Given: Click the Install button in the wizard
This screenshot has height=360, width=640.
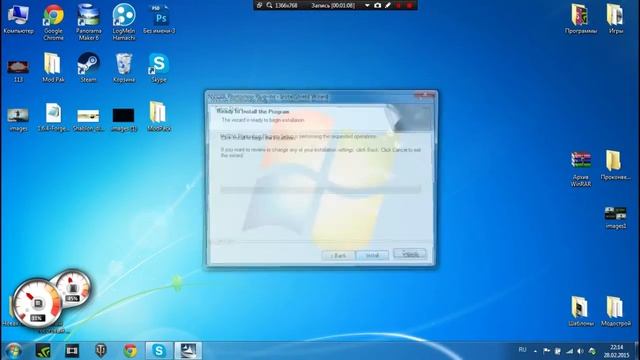Looking at the screenshot, I should point(372,255).
